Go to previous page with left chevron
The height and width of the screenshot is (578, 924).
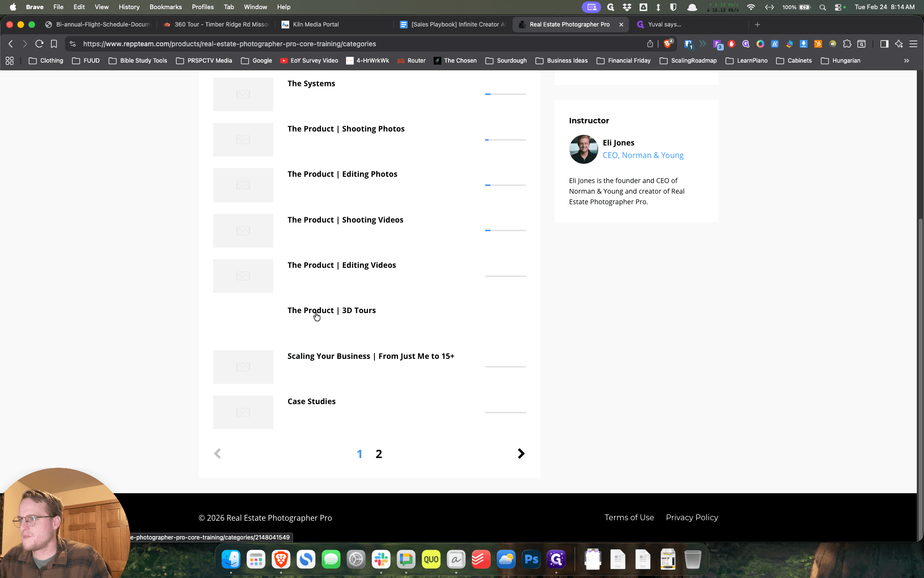(x=218, y=454)
